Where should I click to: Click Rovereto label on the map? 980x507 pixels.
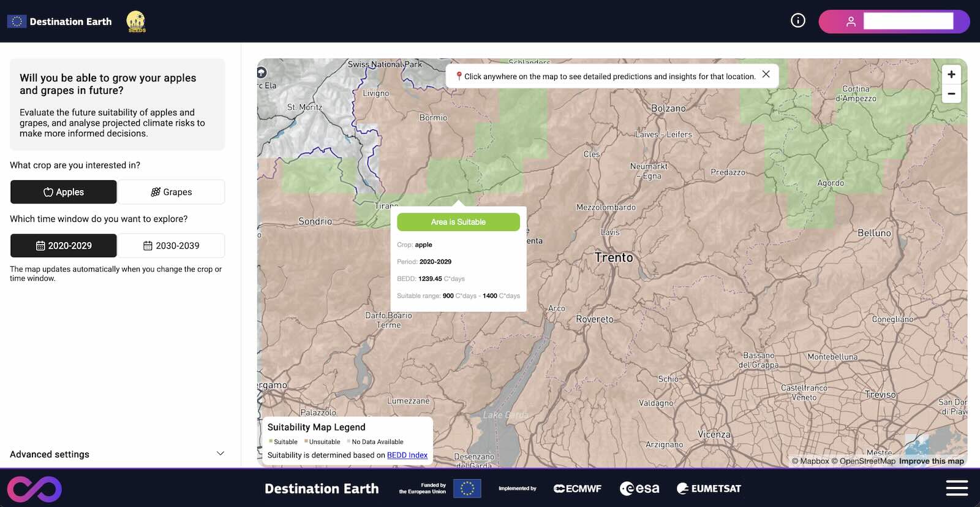pos(594,319)
